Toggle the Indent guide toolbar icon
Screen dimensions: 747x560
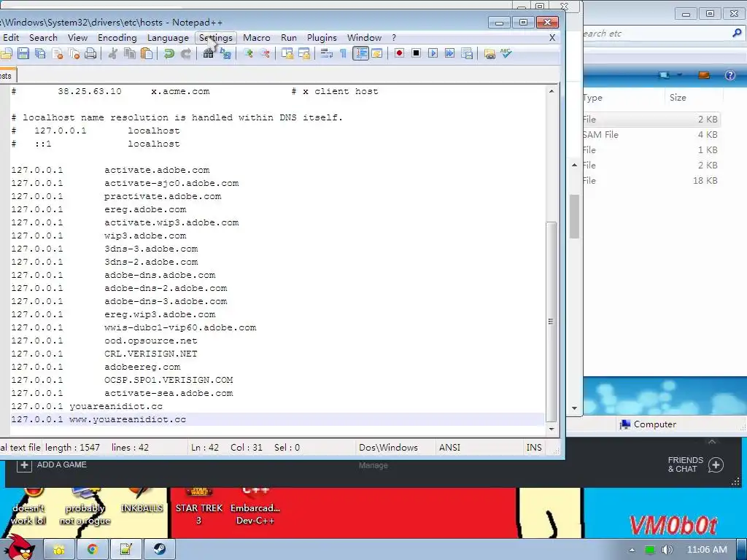360,53
